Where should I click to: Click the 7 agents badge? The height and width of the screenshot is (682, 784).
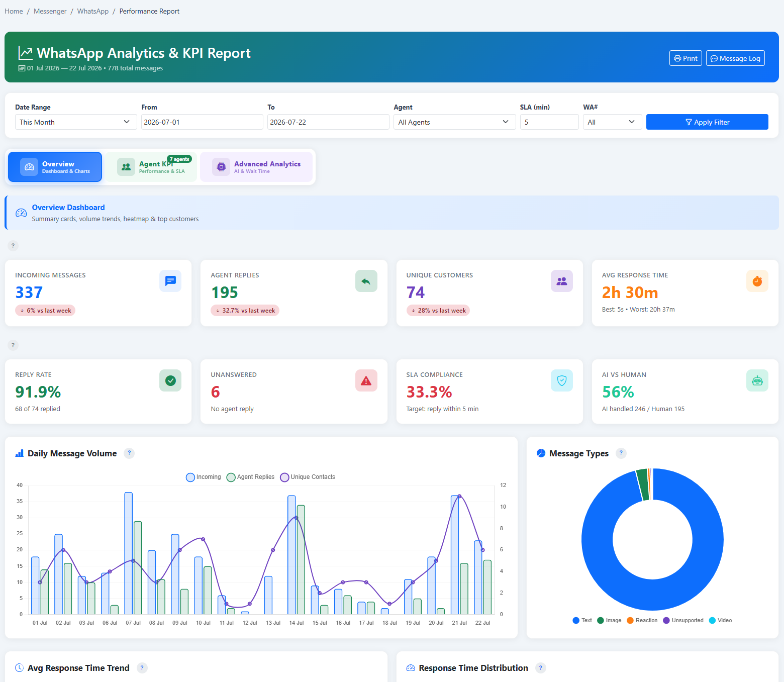pos(179,159)
